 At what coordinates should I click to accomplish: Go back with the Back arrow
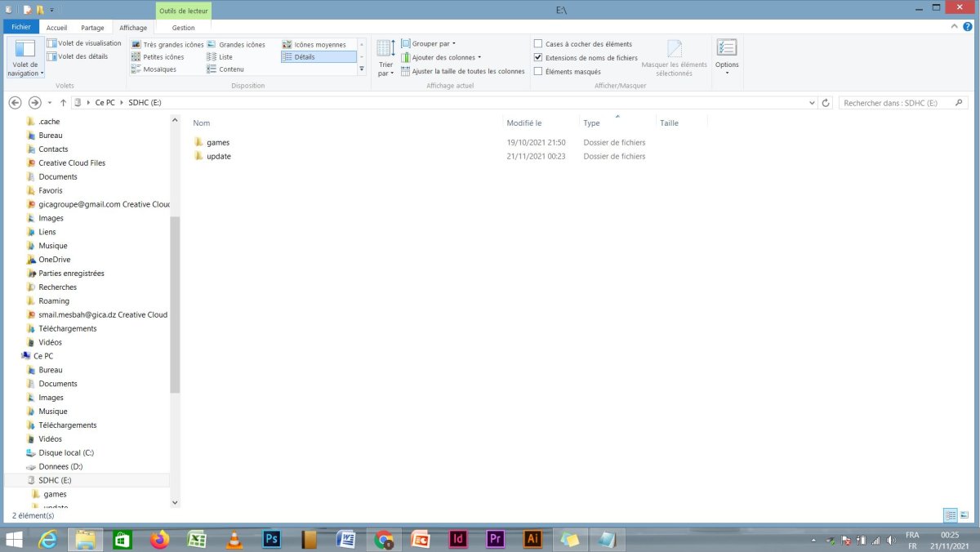click(x=15, y=103)
